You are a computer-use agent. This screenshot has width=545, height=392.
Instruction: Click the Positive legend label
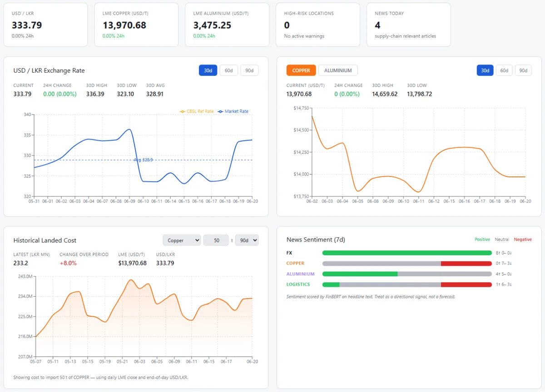point(482,240)
